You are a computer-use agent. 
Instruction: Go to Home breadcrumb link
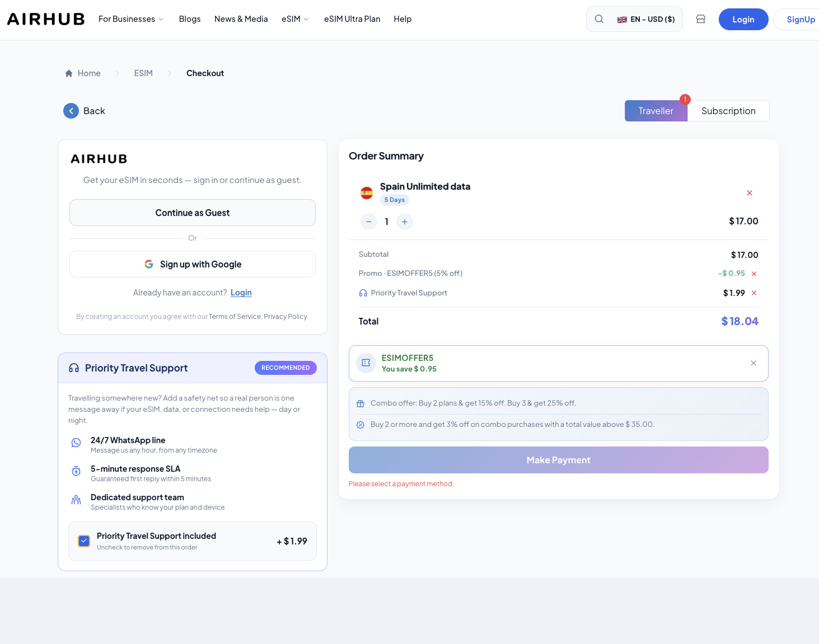coord(89,73)
